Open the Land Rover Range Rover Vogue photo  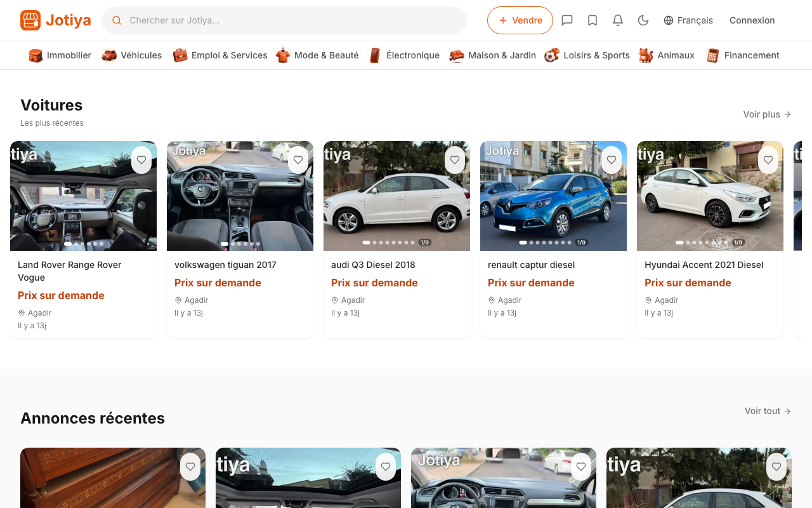(x=83, y=196)
